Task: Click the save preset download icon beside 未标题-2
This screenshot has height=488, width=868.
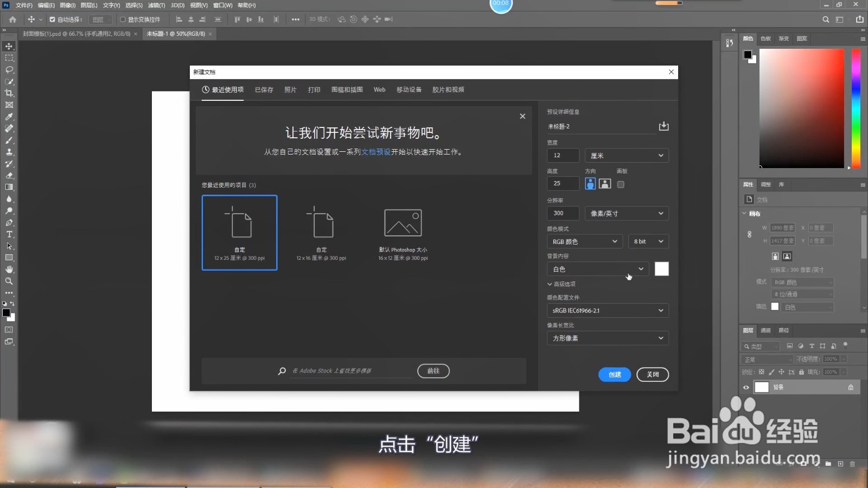Action: (x=663, y=126)
